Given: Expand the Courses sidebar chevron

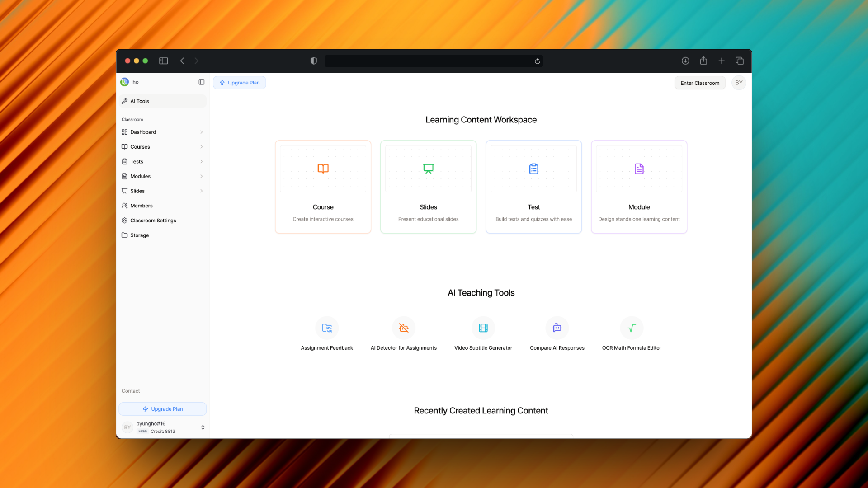Looking at the screenshot, I should tap(202, 147).
